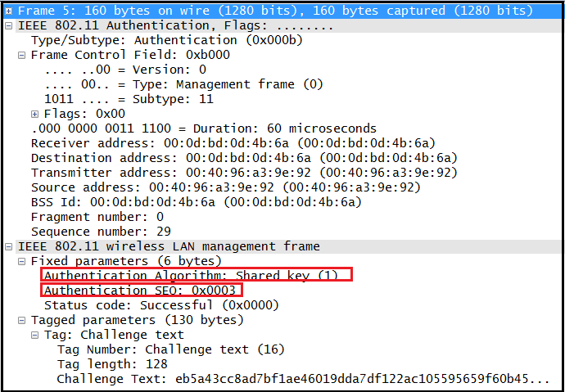This screenshot has height=392, width=565.
Task: Click the Receiver address row
Action: [x=233, y=143]
